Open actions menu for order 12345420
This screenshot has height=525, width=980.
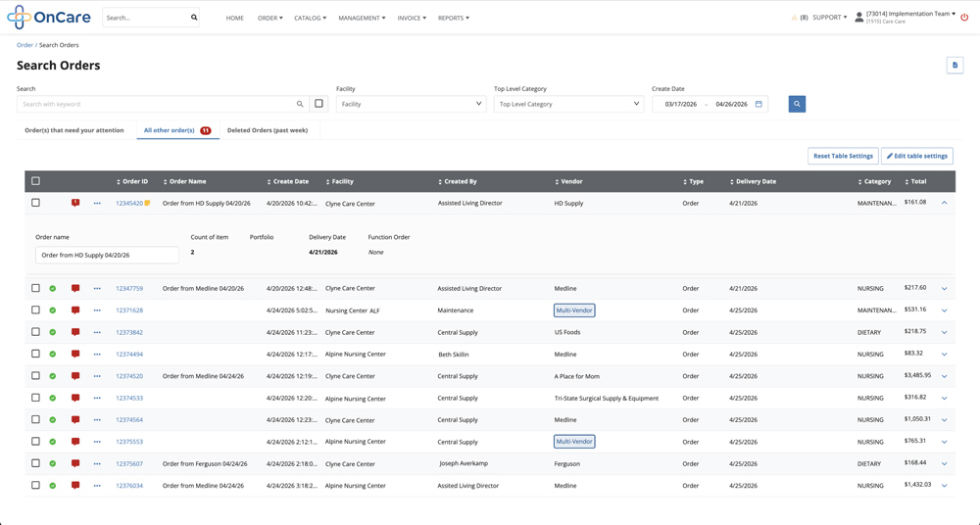[x=97, y=203]
